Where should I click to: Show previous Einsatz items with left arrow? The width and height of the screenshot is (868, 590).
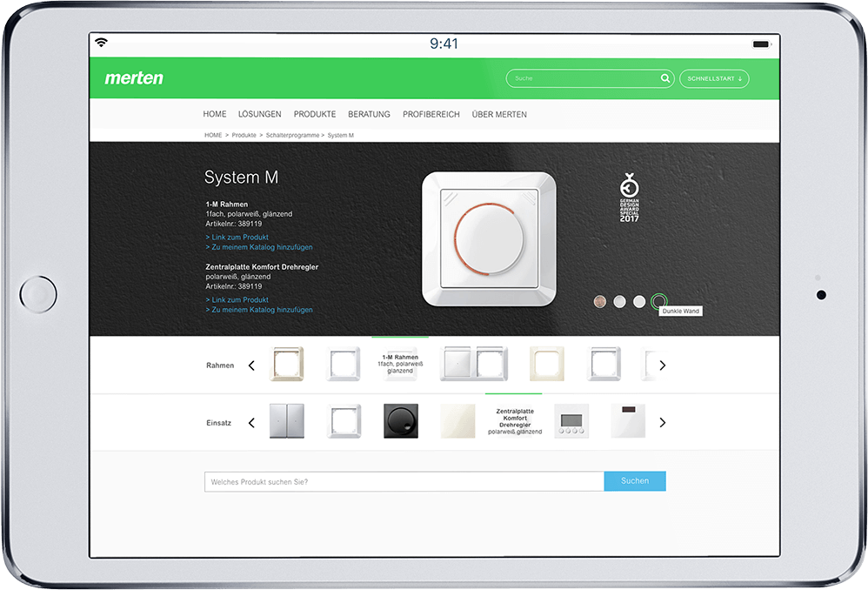[251, 423]
